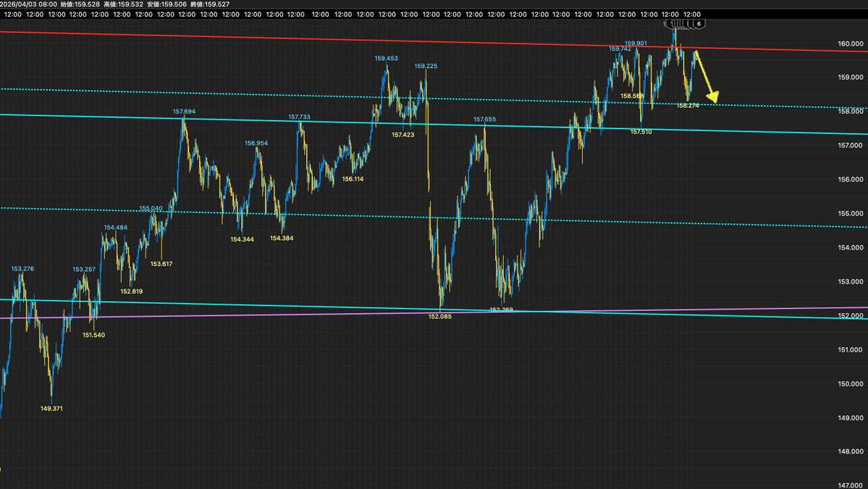Click the 158.568 low label
Screen dimensions: 868x489
(631, 95)
